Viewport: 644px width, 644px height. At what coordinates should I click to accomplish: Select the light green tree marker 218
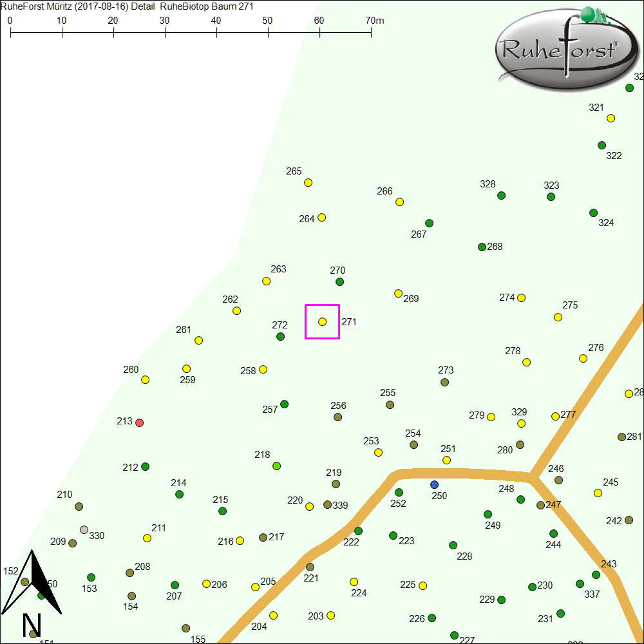pos(277,466)
